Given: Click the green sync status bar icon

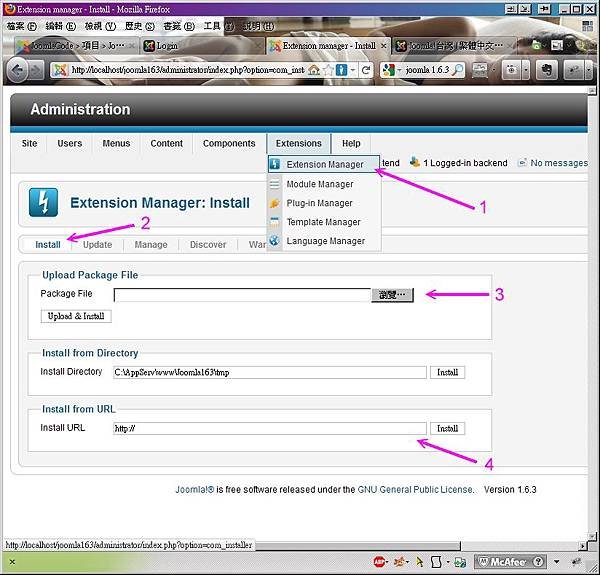Looking at the screenshot, I should (460, 562).
